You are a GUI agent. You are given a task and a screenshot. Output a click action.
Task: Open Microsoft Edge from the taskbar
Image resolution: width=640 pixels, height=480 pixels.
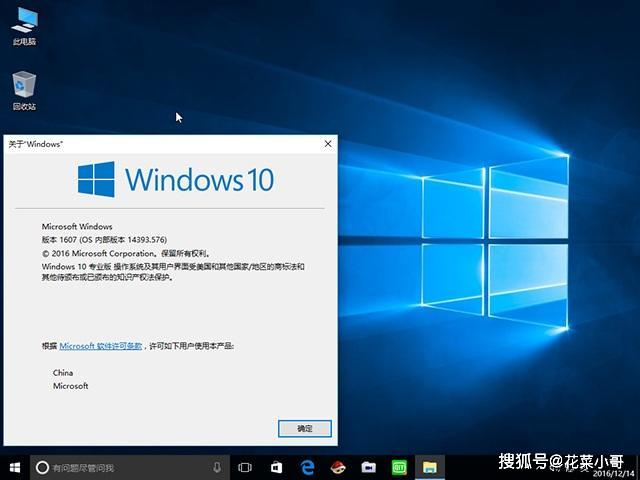[x=308, y=467]
